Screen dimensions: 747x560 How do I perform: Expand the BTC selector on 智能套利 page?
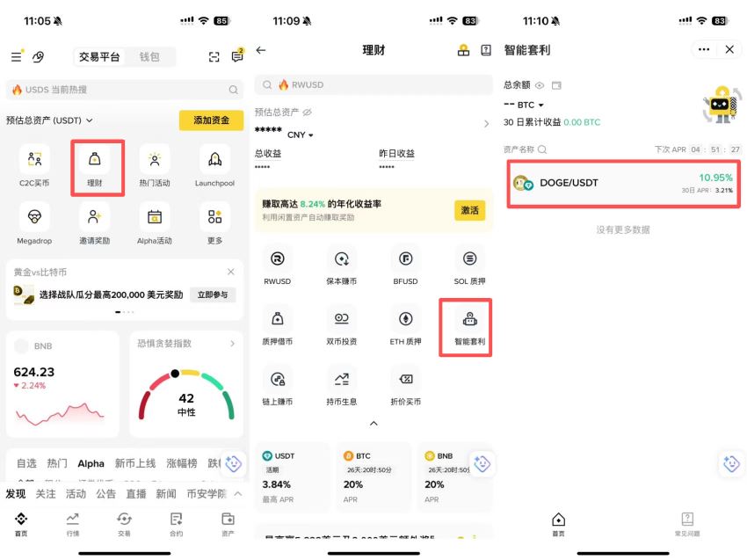[540, 103]
